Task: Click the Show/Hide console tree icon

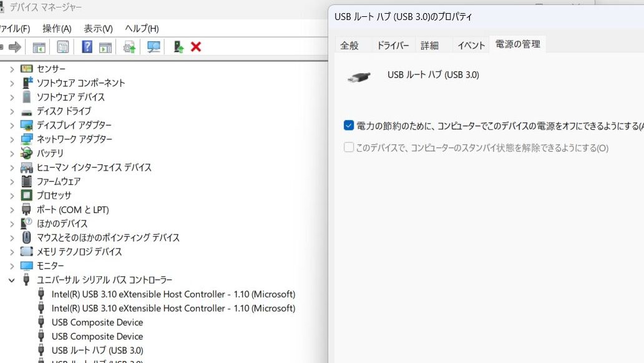Action: pyautogui.click(x=38, y=46)
